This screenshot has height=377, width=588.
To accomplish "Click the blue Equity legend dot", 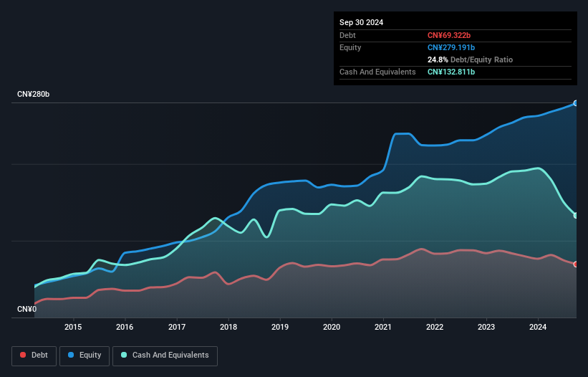I will coord(71,355).
